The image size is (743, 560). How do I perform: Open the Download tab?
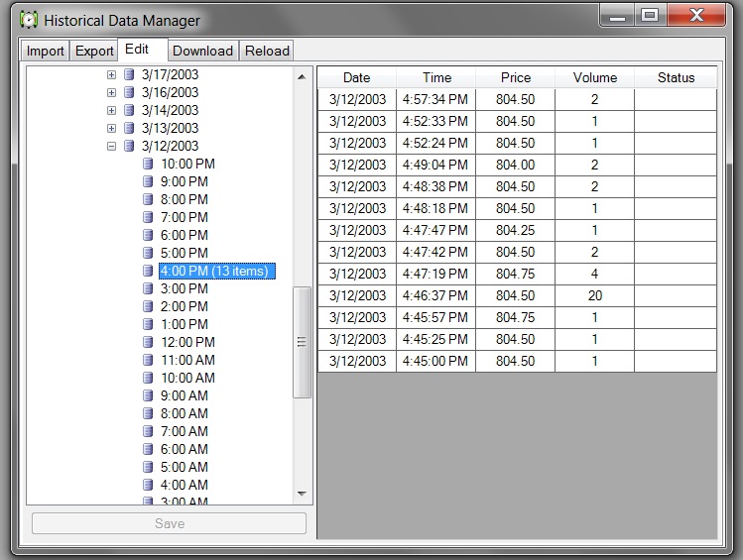click(x=202, y=51)
